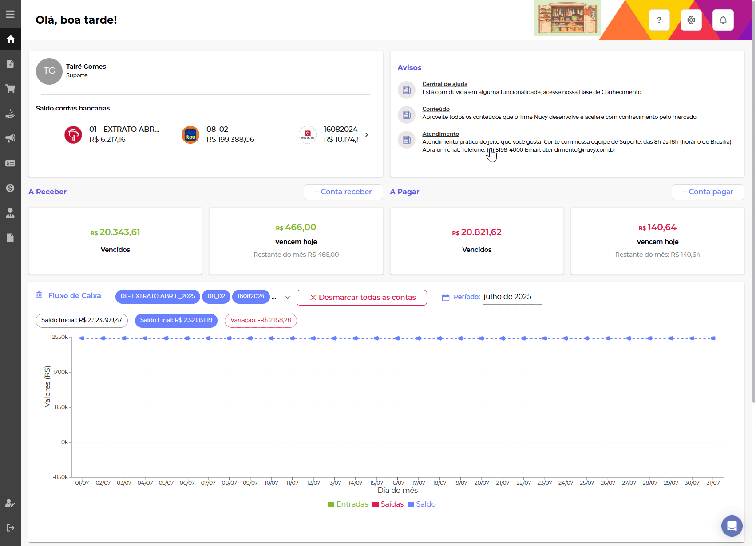This screenshot has width=756, height=546.
Task: Click the + Conta receber button
Action: coord(343,192)
